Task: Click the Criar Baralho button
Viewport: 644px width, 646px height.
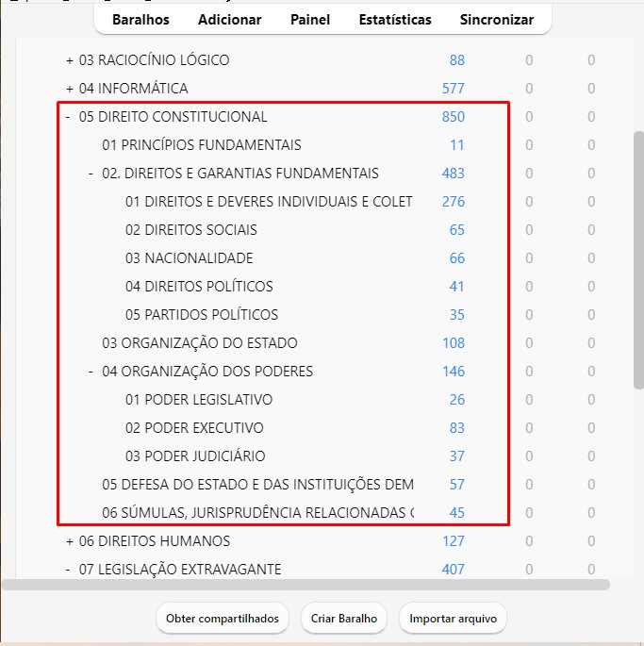Action: click(x=344, y=619)
